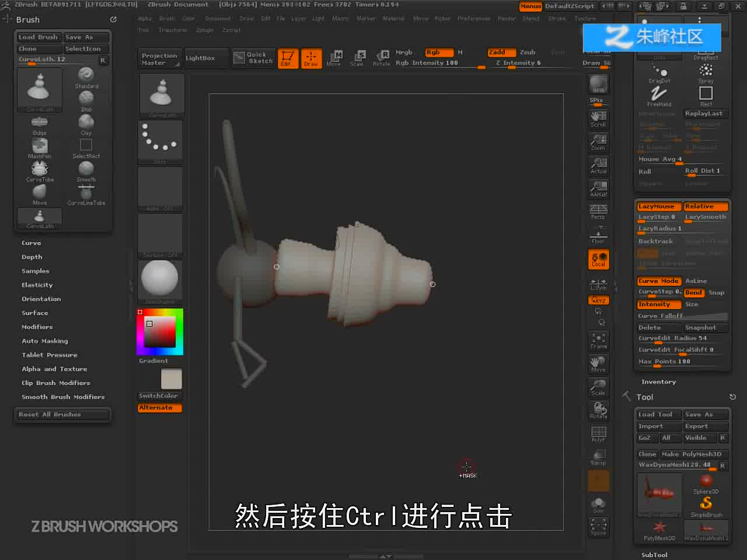This screenshot has width=747, height=560.
Task: Open the Stroke menu
Action: (x=557, y=19)
